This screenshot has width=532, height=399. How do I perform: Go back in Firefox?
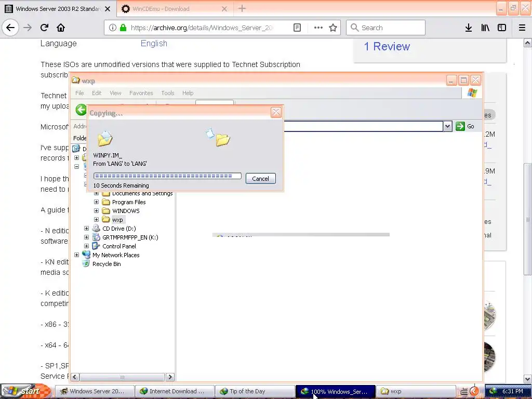pos(10,28)
